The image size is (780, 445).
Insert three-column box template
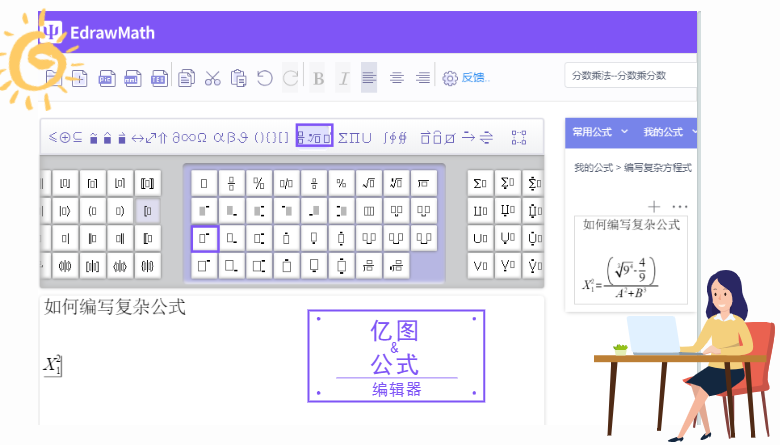tap(369, 211)
